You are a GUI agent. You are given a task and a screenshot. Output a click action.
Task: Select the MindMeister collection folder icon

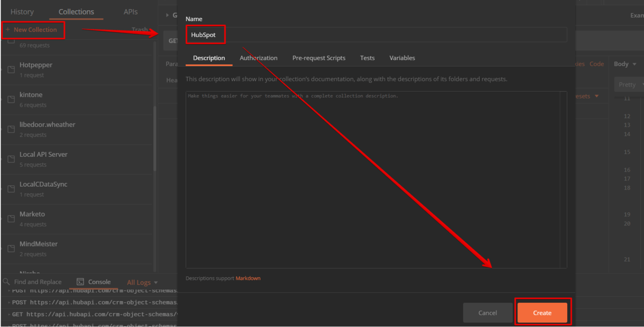(x=11, y=249)
